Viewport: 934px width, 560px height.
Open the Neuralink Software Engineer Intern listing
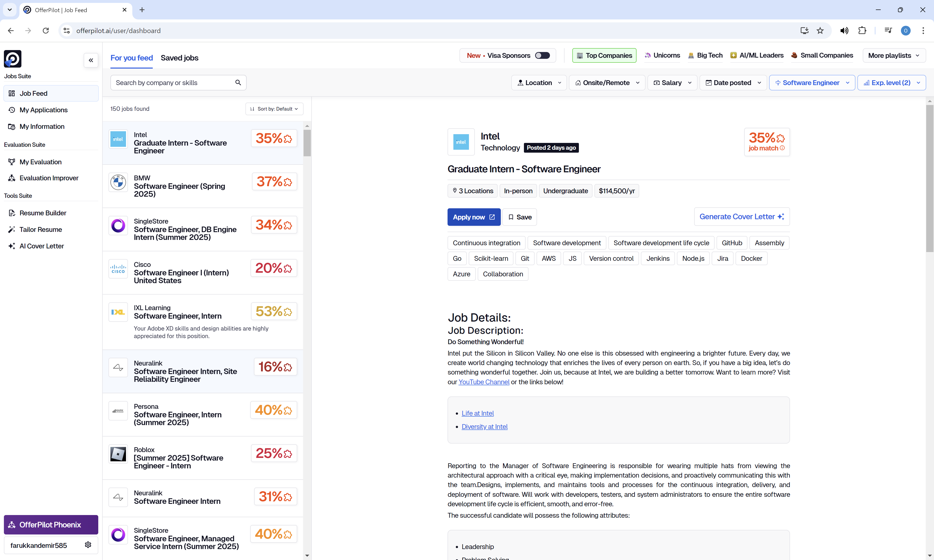[203, 499]
